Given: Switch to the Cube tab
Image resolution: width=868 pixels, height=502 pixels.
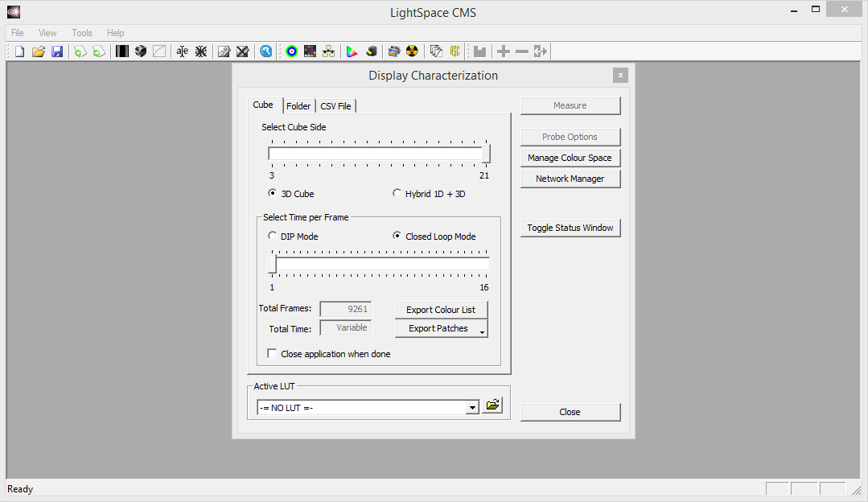Looking at the screenshot, I should 263,105.
